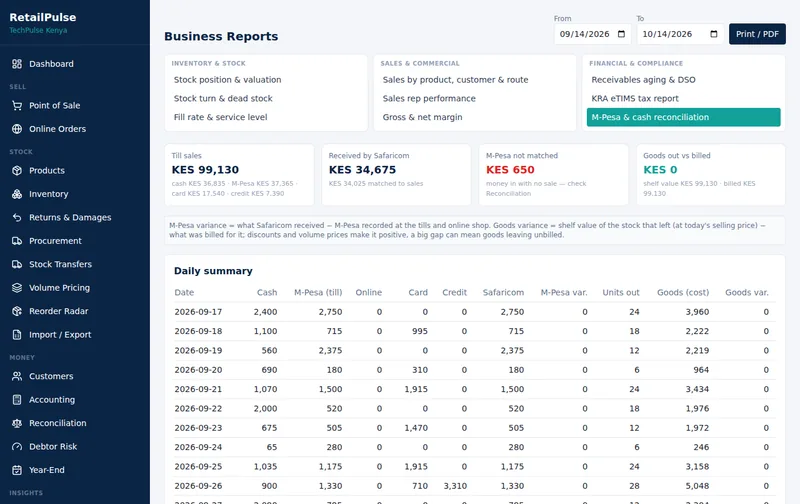This screenshot has height=504, width=800.
Task: Click the Online Orders globe icon
Action: (17, 129)
